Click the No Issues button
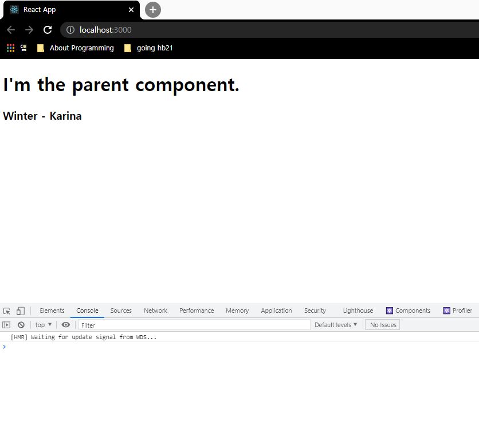479x448 pixels. pos(383,325)
